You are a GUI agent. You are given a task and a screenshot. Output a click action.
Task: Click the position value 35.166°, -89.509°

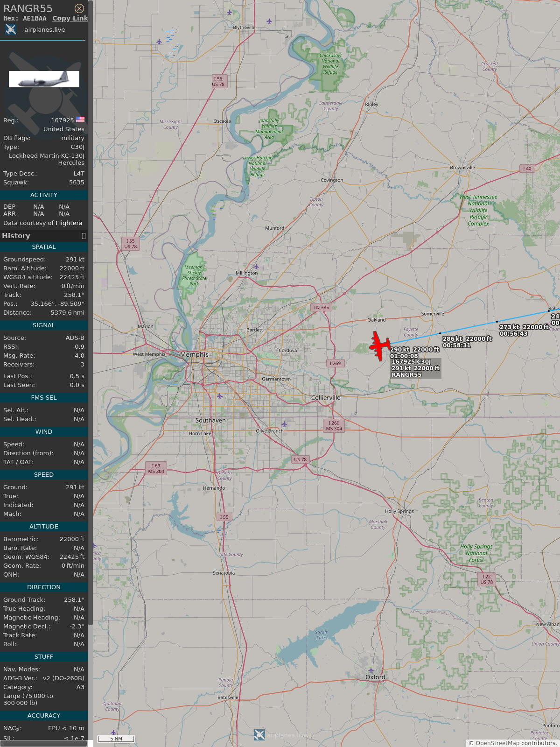[x=57, y=304]
